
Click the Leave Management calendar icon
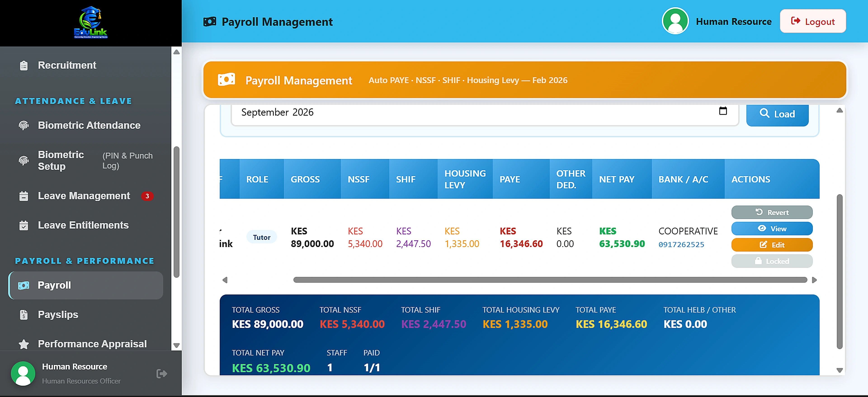point(24,196)
